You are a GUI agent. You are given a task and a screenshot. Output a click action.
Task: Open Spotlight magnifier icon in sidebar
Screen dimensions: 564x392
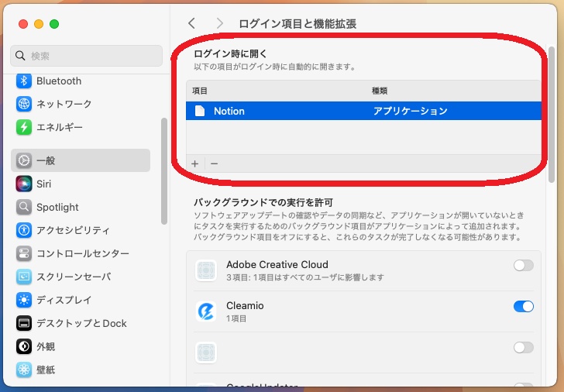[24, 207]
